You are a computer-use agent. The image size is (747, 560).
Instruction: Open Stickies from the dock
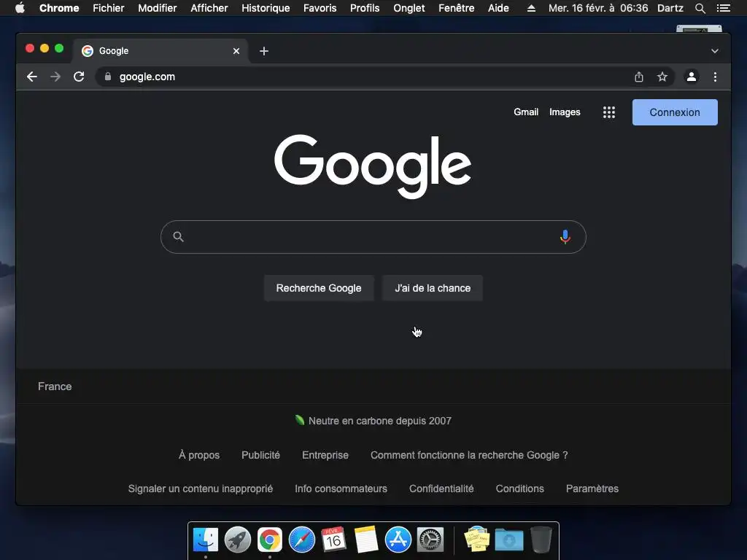tap(477, 539)
